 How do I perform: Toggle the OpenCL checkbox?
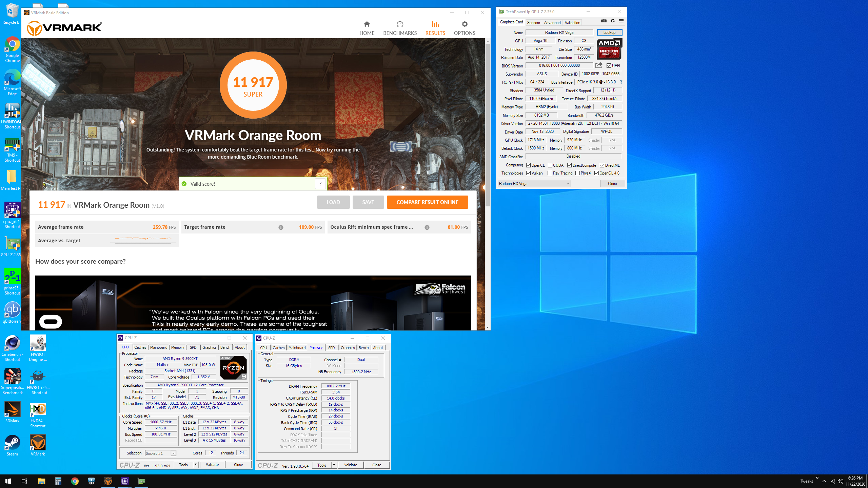click(x=528, y=165)
